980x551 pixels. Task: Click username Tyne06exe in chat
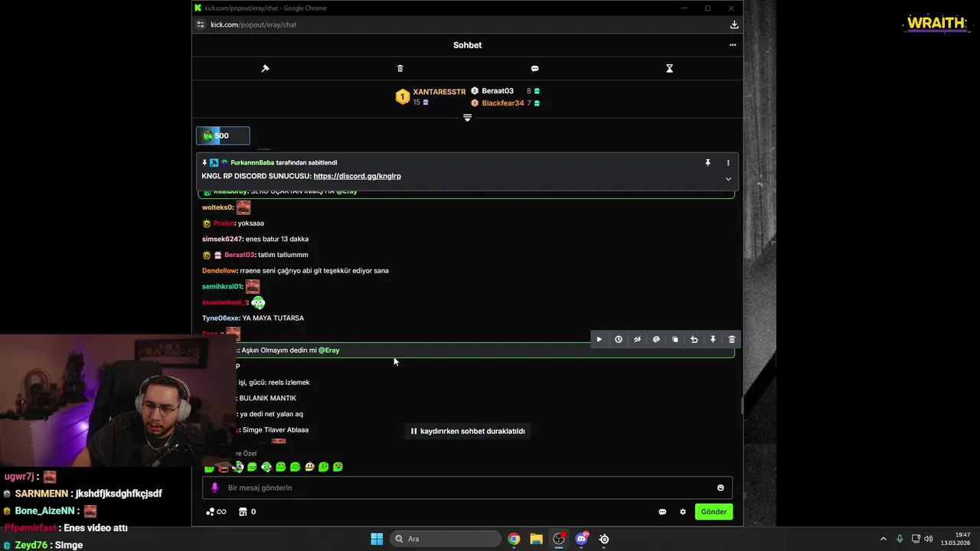click(220, 318)
